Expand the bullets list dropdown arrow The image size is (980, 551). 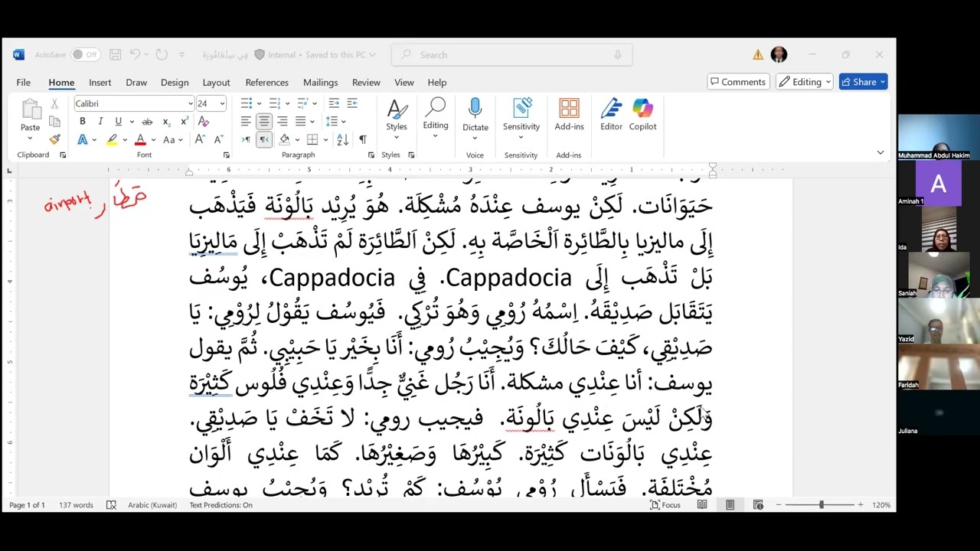coord(259,103)
